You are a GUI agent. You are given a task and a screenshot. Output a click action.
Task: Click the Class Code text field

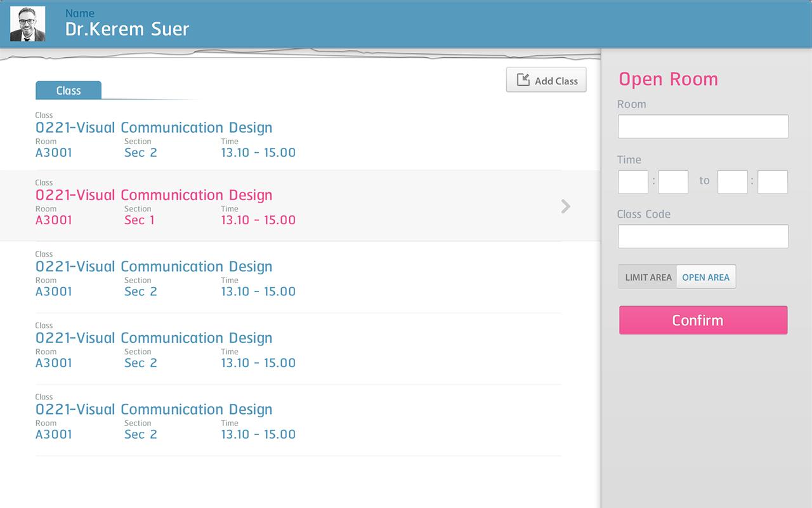[x=703, y=236]
